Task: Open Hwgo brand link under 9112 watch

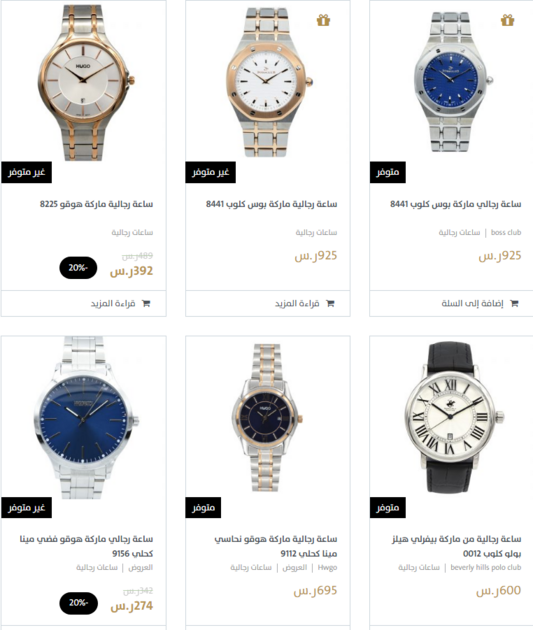Action: [x=327, y=567]
